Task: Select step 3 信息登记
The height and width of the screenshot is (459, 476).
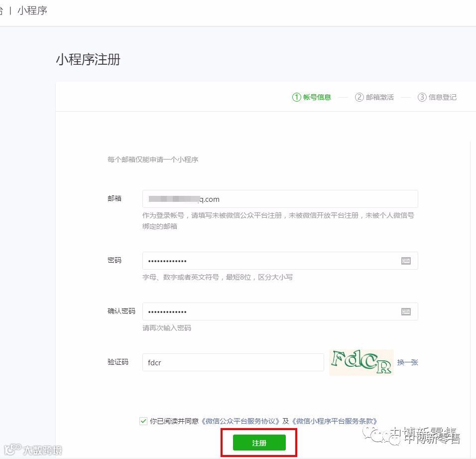Action: (437, 97)
